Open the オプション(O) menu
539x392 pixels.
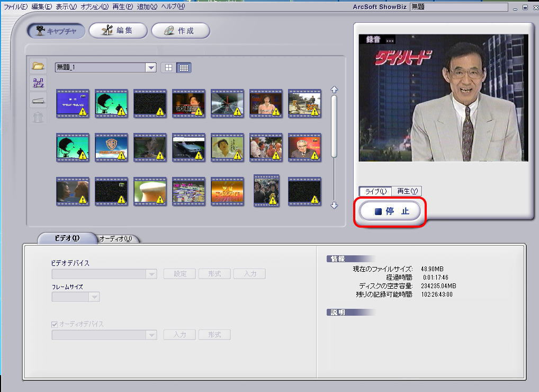[x=95, y=6]
